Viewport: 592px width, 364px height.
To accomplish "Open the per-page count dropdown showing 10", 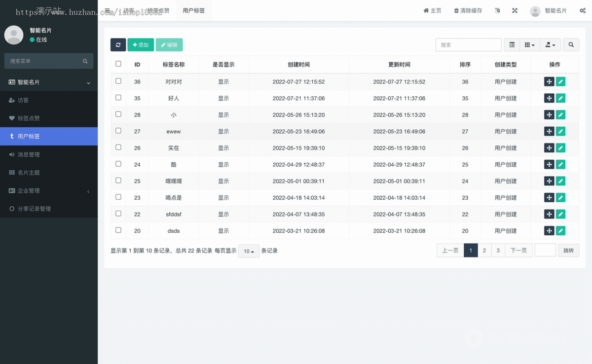I will pyautogui.click(x=249, y=251).
